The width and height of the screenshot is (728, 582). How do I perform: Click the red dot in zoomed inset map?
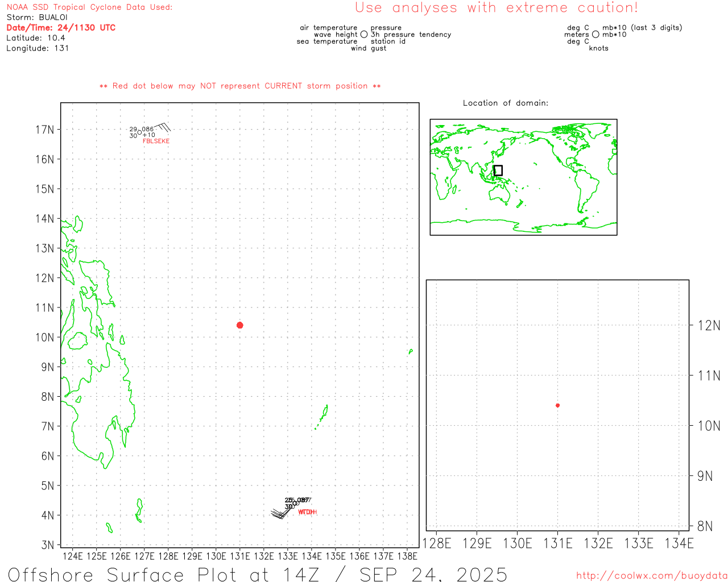point(557,405)
